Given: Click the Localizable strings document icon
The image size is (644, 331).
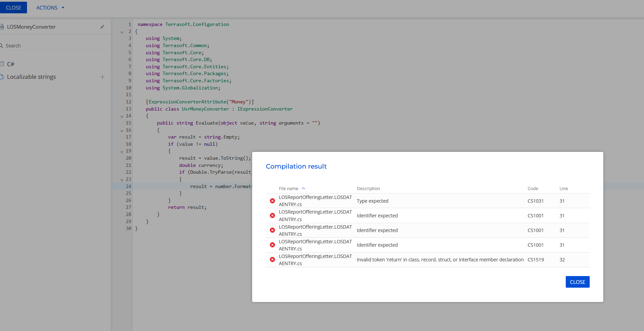Looking at the screenshot, I should tap(1, 77).
